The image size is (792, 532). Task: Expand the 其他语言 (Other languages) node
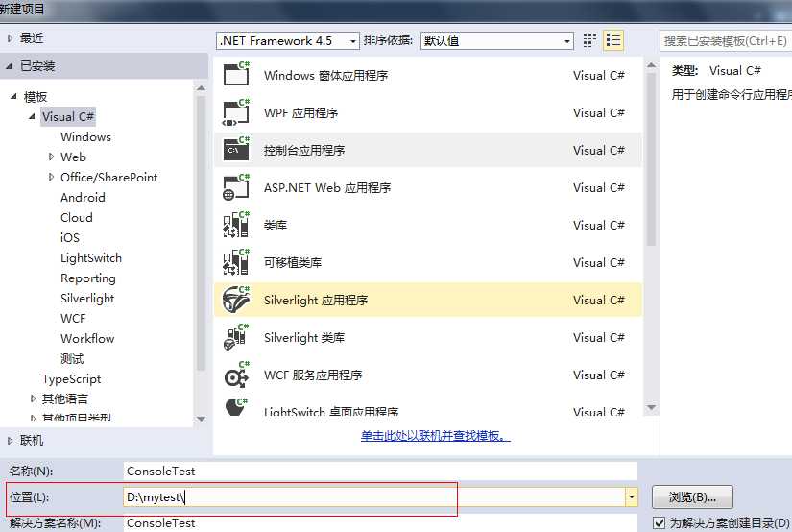pos(33,399)
